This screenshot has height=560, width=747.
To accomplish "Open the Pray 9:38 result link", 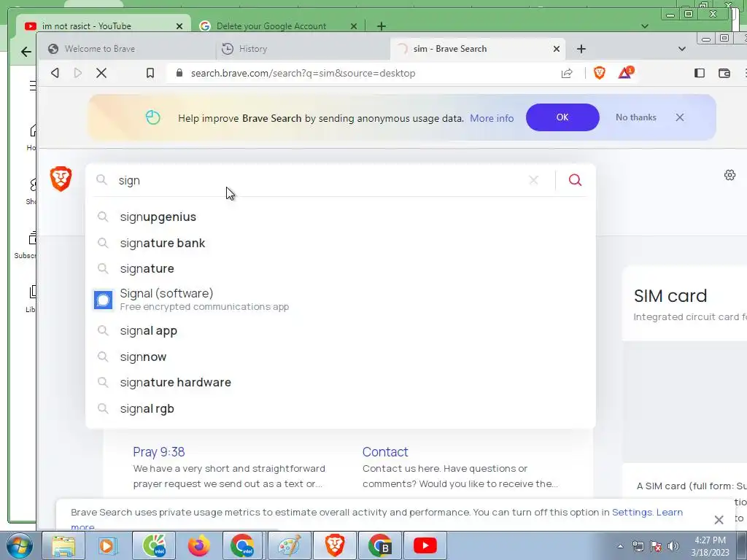I will click(x=158, y=451).
